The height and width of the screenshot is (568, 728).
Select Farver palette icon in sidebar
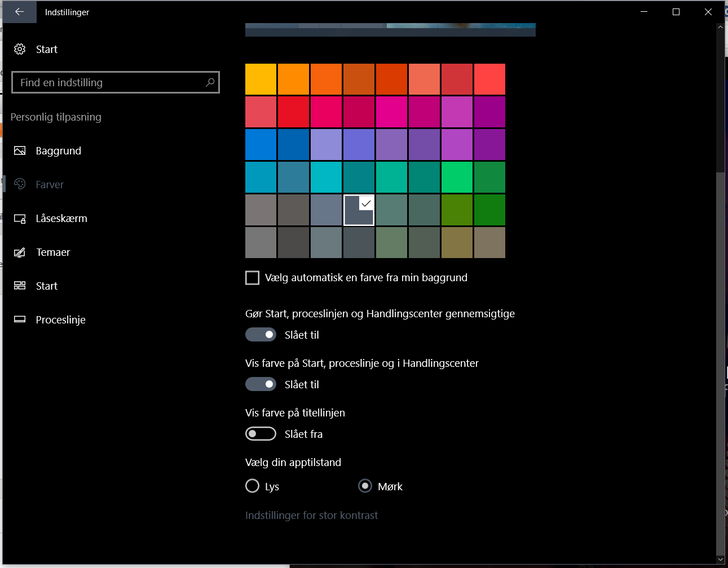pyautogui.click(x=20, y=184)
